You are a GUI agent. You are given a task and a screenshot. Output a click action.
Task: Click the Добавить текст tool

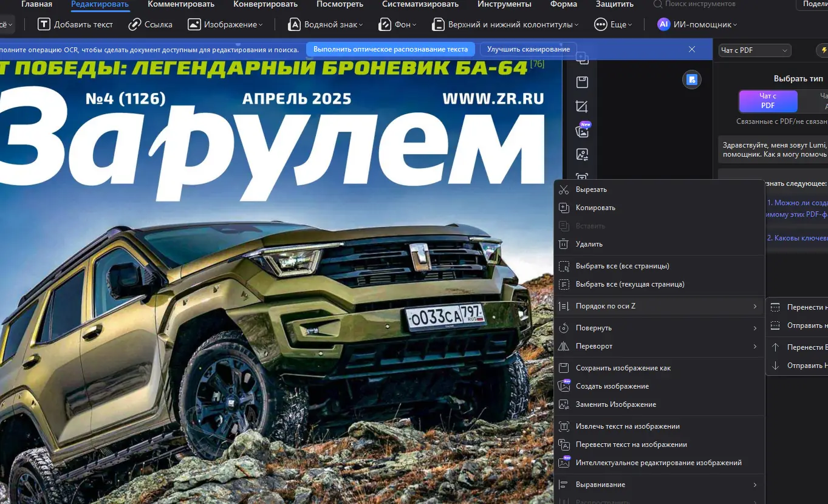point(75,25)
